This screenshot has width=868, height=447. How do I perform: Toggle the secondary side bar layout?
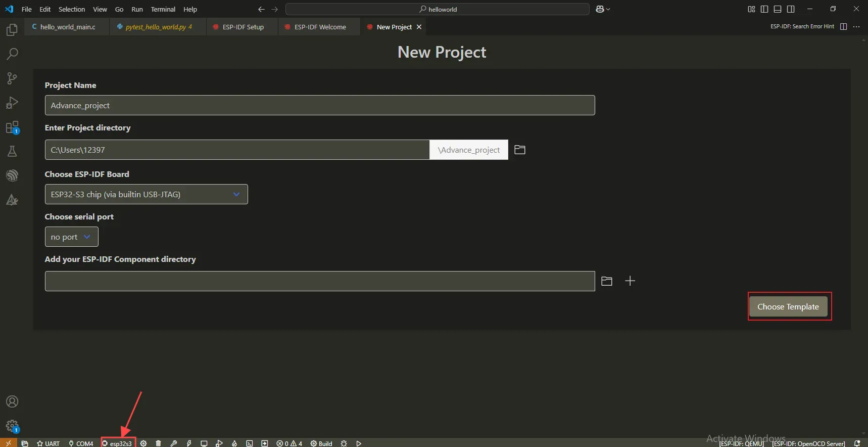click(791, 9)
